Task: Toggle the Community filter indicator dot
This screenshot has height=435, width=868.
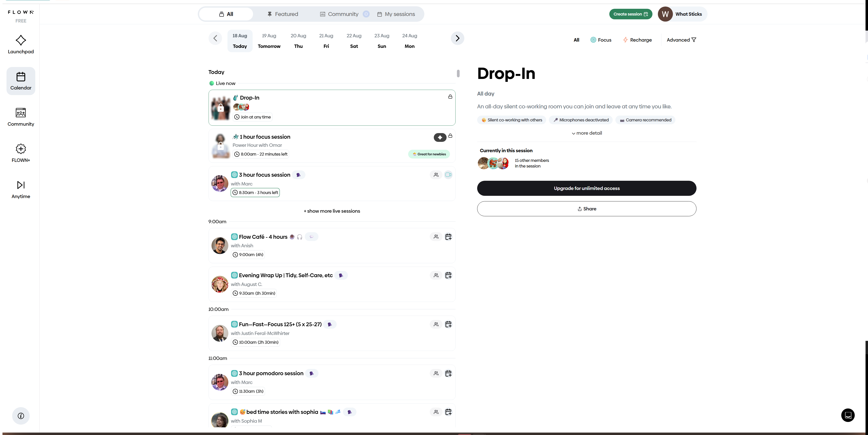Action: (x=366, y=14)
